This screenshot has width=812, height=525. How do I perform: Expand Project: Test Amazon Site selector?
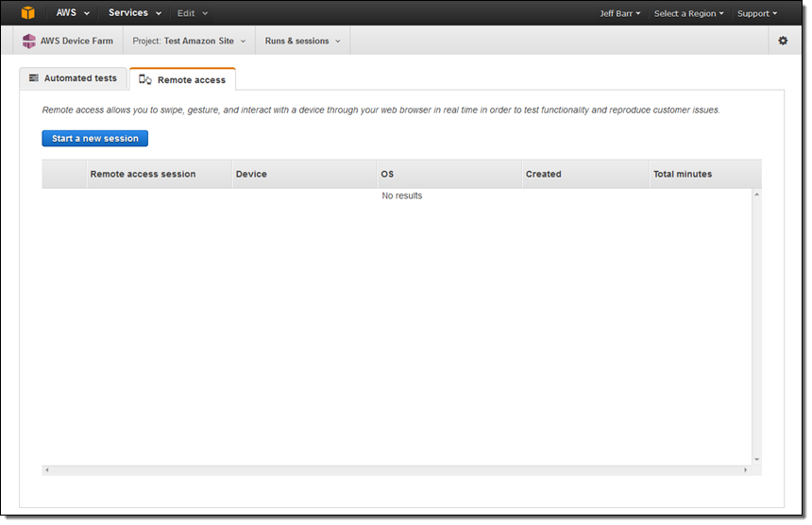click(189, 42)
